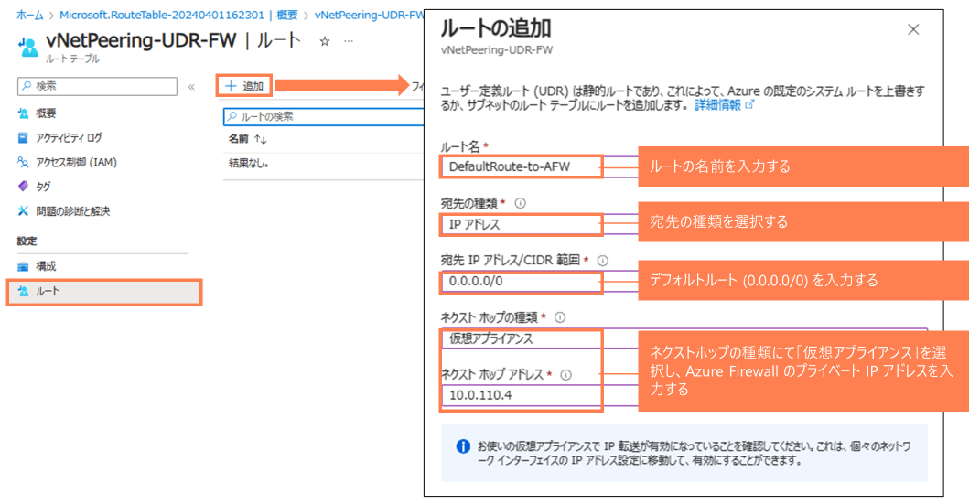Screen dimensions: 980x504
Task: Click the タグ tag icon
Action: coord(23,187)
